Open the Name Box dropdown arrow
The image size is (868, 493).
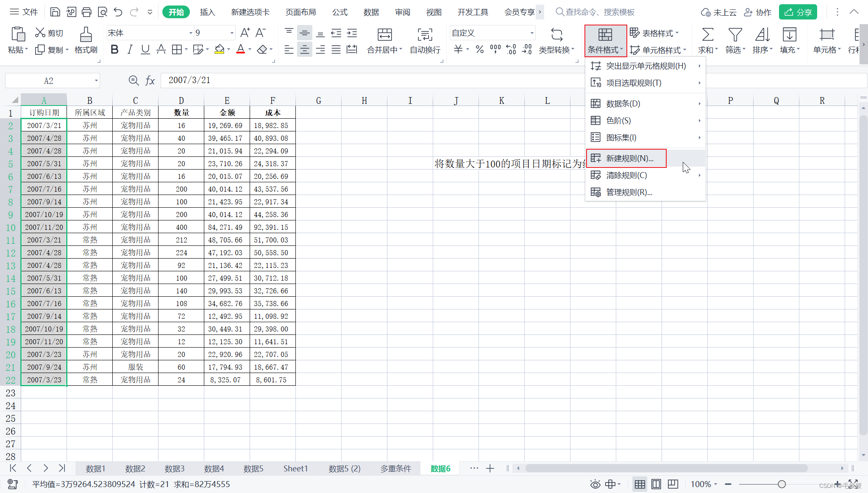click(96, 81)
